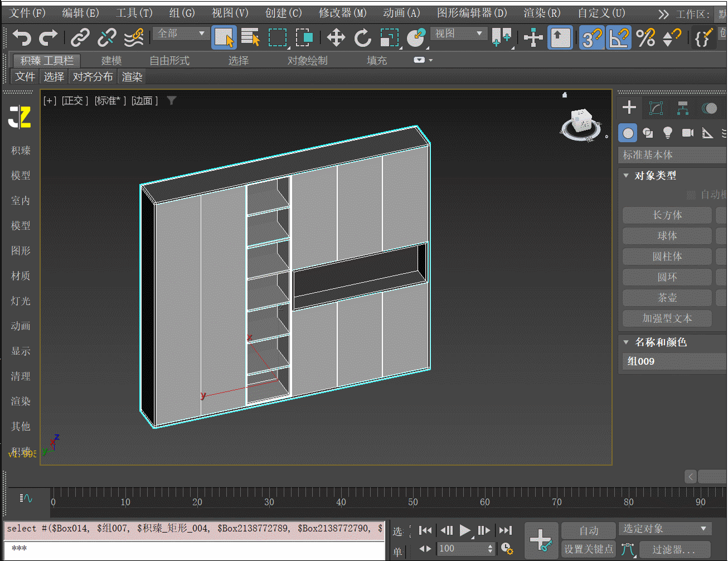Collapse the 名称和颜色 rollout

[x=626, y=342]
